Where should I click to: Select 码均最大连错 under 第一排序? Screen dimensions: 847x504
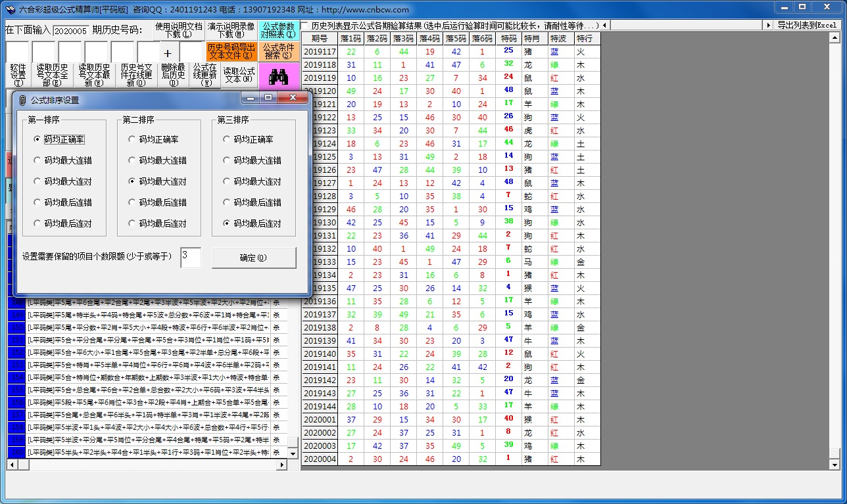[x=37, y=160]
